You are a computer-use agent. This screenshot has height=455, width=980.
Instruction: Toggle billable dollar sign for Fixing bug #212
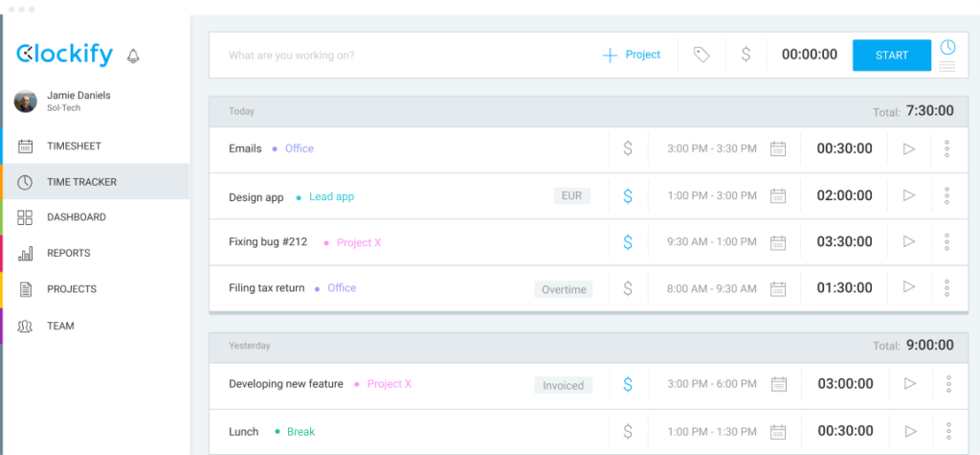coord(628,242)
